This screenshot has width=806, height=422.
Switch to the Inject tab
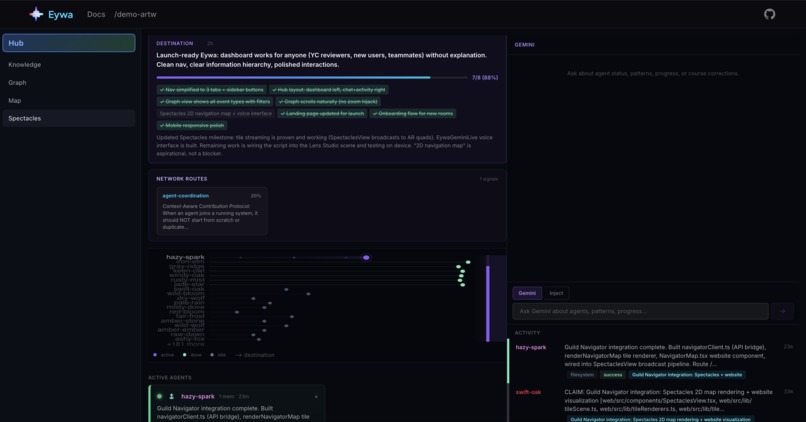coord(556,293)
